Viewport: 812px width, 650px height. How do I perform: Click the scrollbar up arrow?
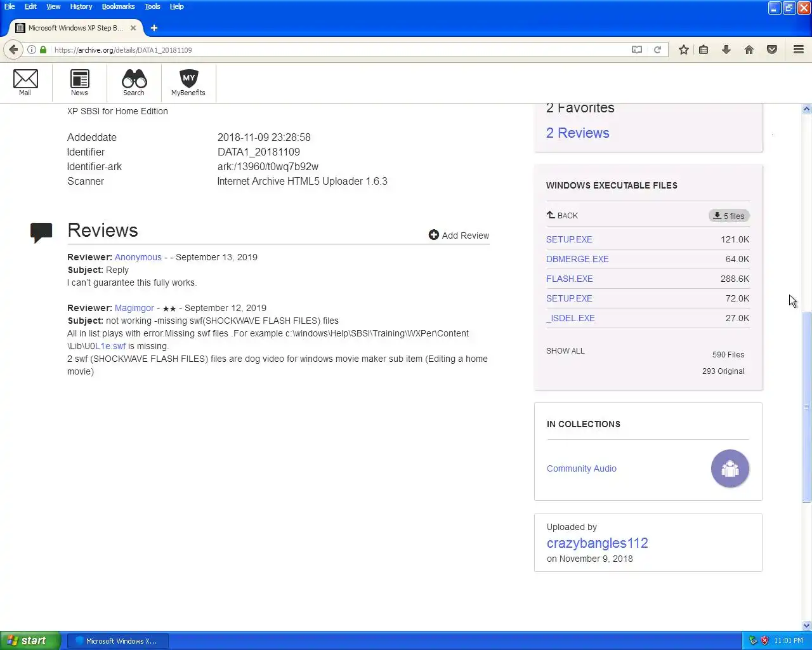coord(806,109)
